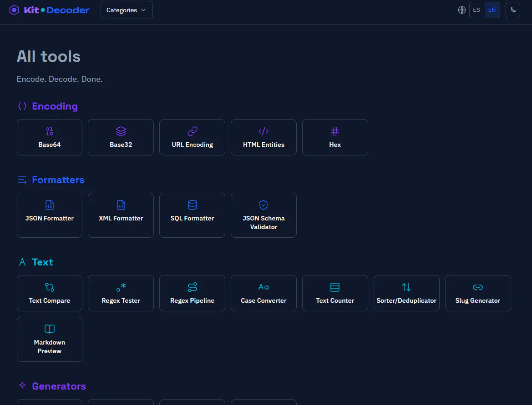Click the Generators sparkle icon
The width and height of the screenshot is (532, 405).
[x=22, y=385]
